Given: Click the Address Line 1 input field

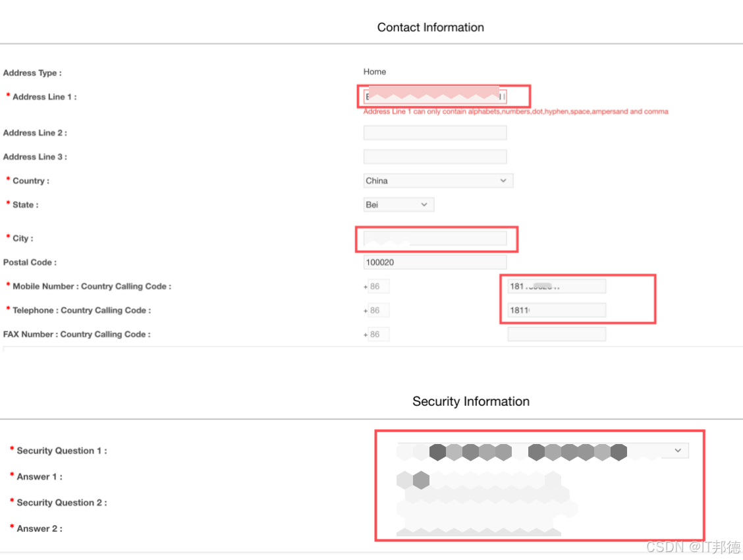Looking at the screenshot, I should coord(435,97).
